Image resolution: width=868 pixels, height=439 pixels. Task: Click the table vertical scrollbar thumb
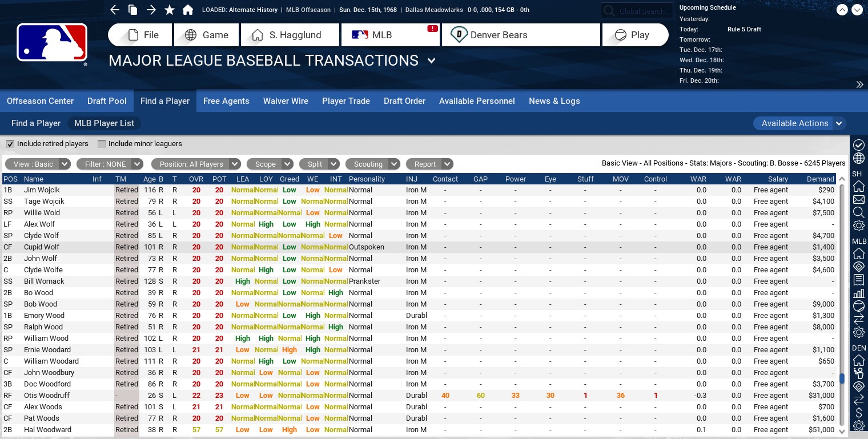tap(842, 378)
